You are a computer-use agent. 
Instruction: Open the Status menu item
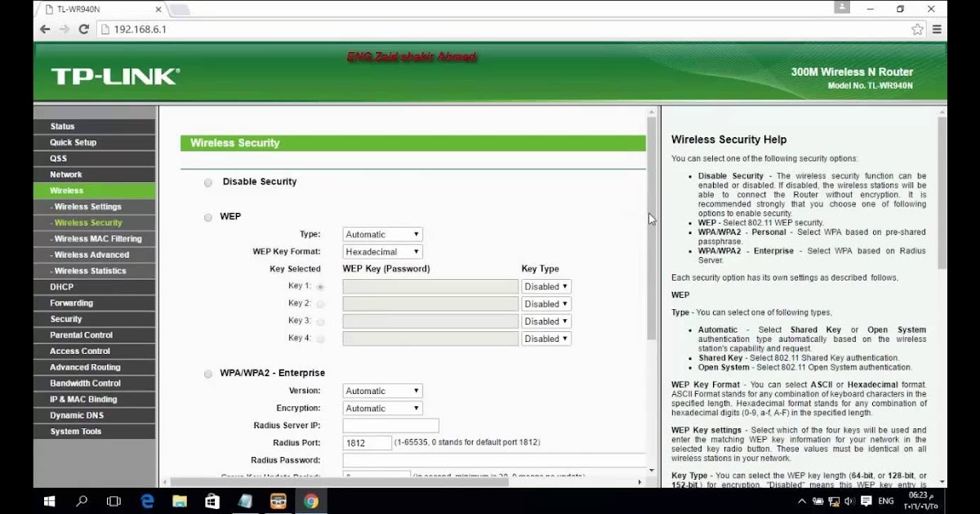[x=95, y=126]
